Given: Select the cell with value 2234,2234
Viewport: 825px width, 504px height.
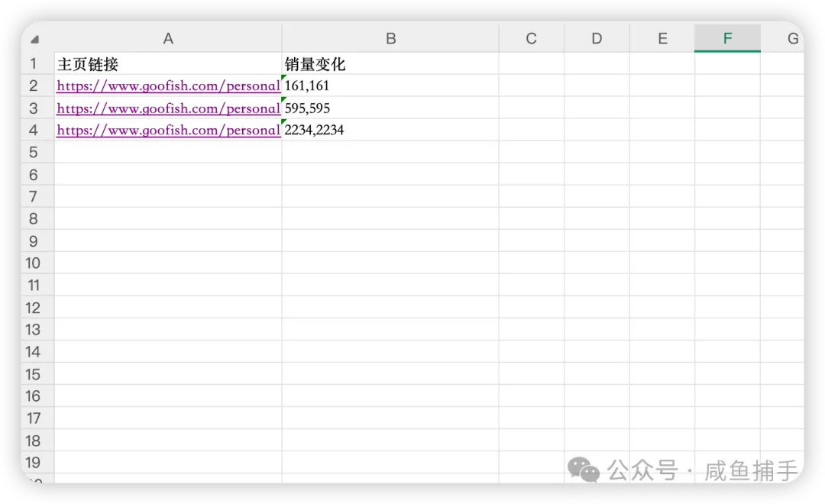Looking at the screenshot, I should click(390, 130).
